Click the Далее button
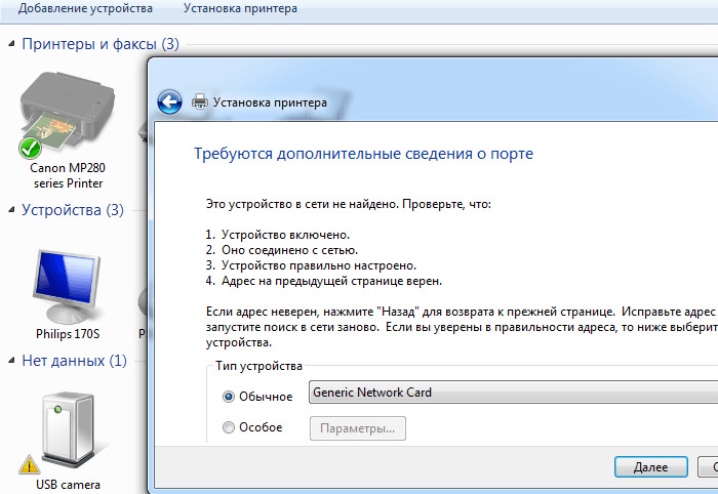 651,467
